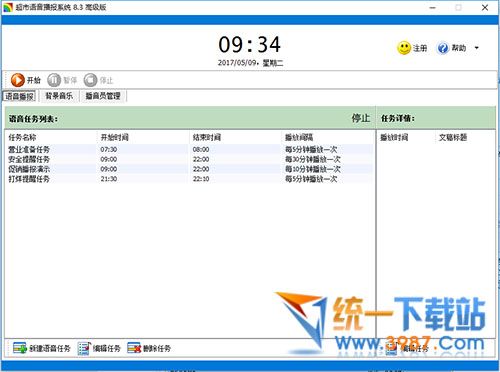Switch to the 语音播报 tab

pyautogui.click(x=20, y=96)
